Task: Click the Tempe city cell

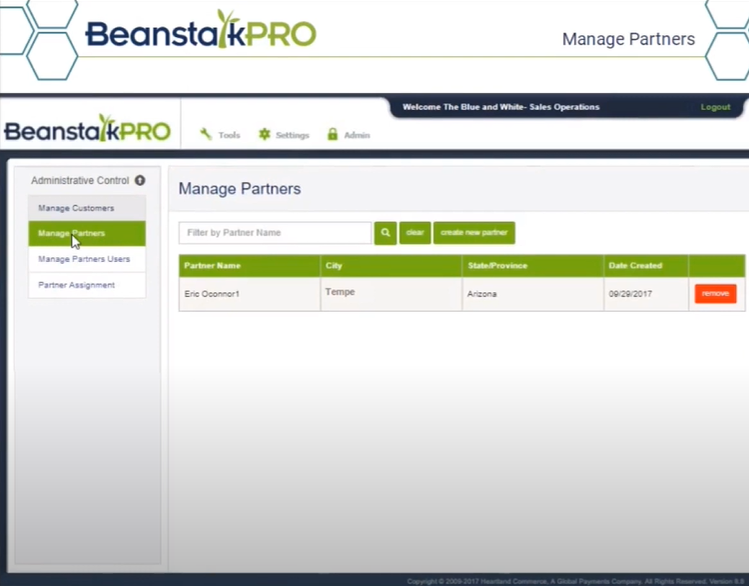Action: (x=391, y=294)
